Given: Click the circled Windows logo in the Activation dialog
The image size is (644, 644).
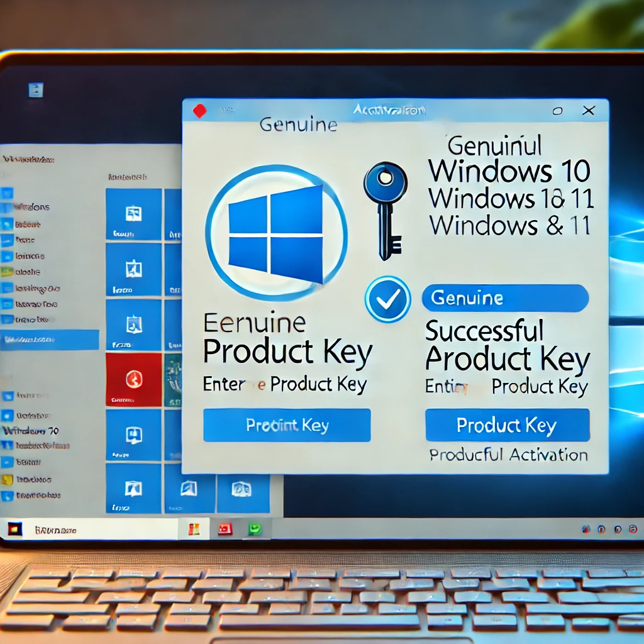Looking at the screenshot, I should (276, 233).
